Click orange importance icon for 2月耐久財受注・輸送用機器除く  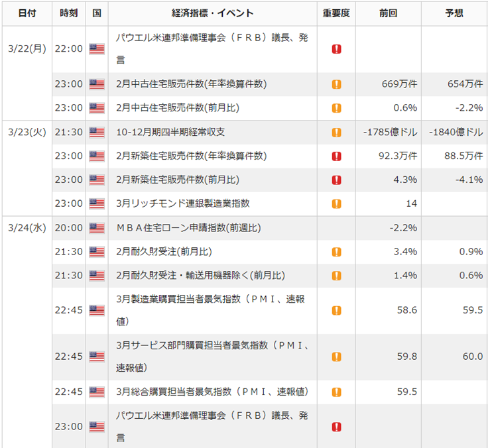pos(336,276)
